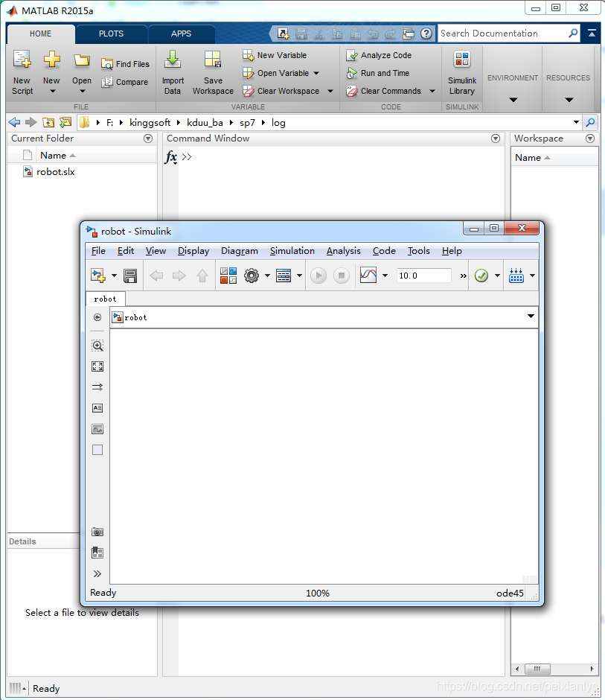Viewport: 605px width, 700px height.
Task: Select the zoom tool in Simulink palette
Action: (x=97, y=345)
